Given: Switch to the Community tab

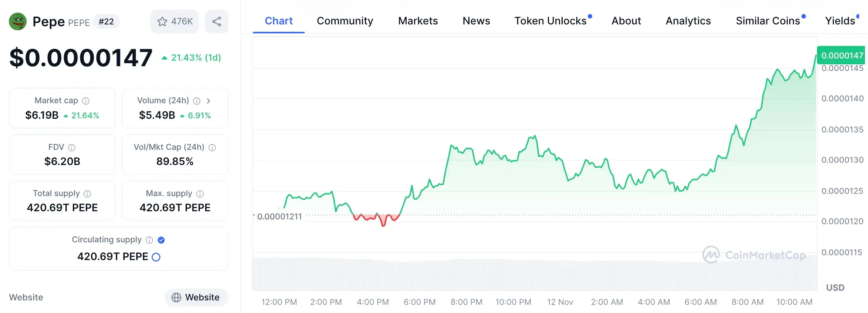Looking at the screenshot, I should point(345,21).
